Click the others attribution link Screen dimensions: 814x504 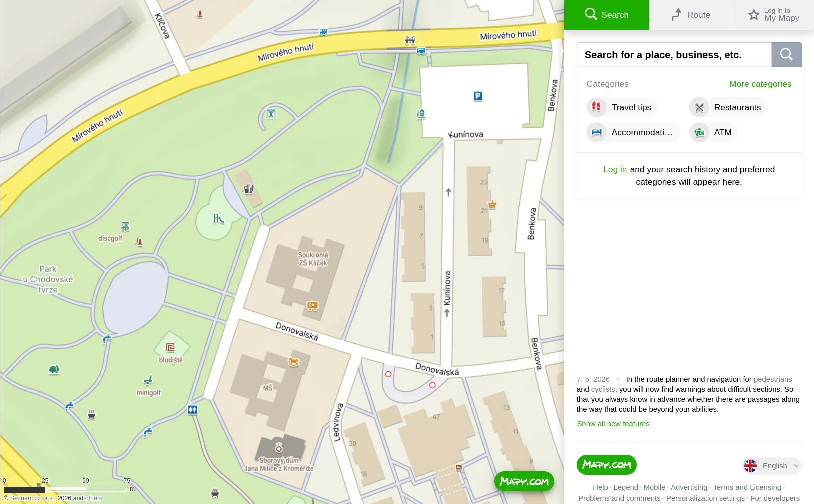pos(94,498)
